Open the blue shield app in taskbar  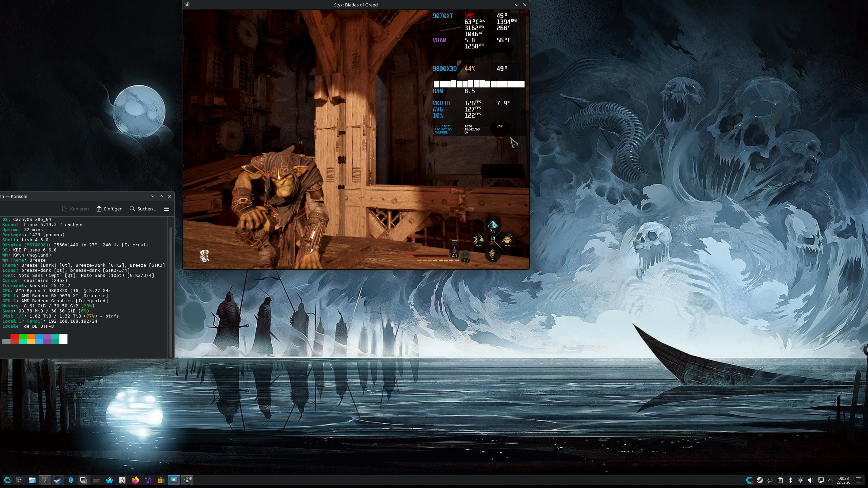pos(71,480)
